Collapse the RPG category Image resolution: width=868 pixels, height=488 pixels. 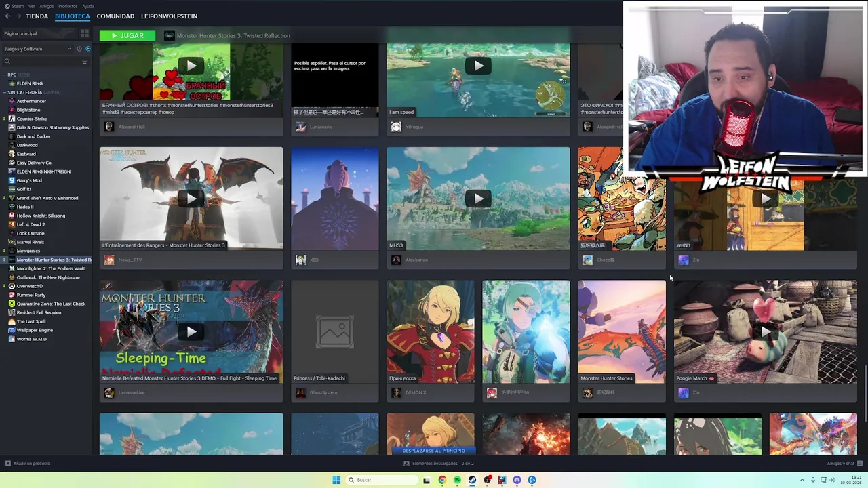pyautogui.click(x=4, y=75)
